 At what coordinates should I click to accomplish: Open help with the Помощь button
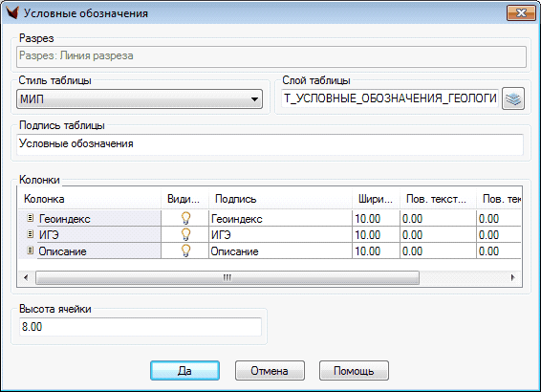354,371
